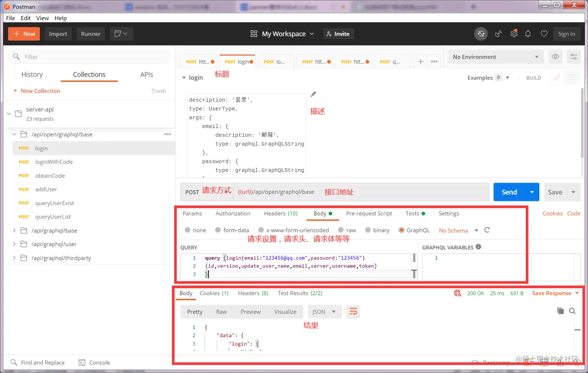The image size is (588, 373).
Task: Expand the /api/graphql/user folder
Action: tap(14, 244)
